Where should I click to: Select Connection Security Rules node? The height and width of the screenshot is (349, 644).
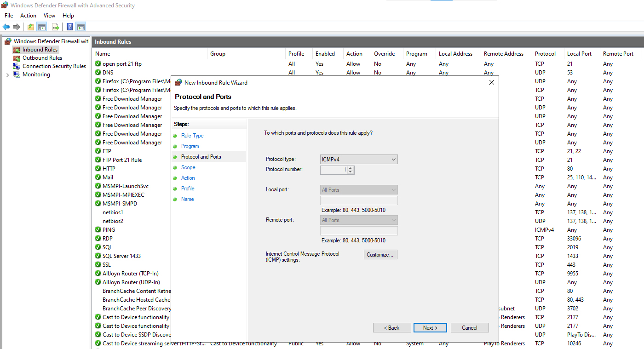(54, 66)
